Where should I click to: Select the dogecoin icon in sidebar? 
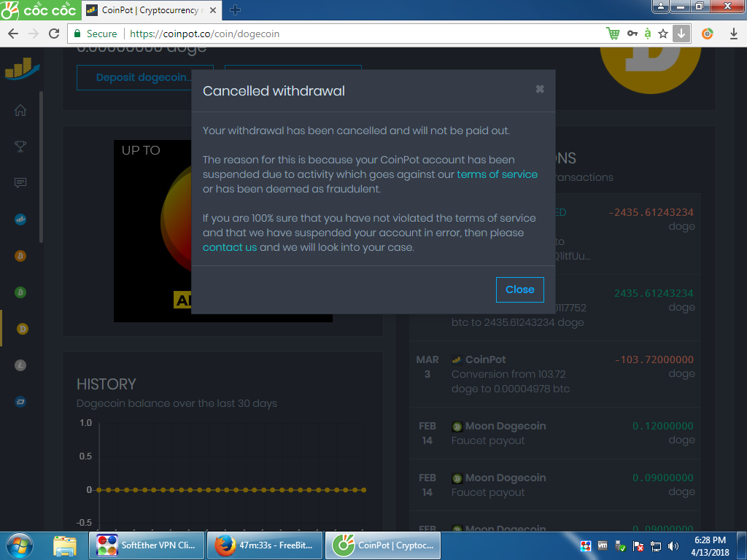[22, 329]
